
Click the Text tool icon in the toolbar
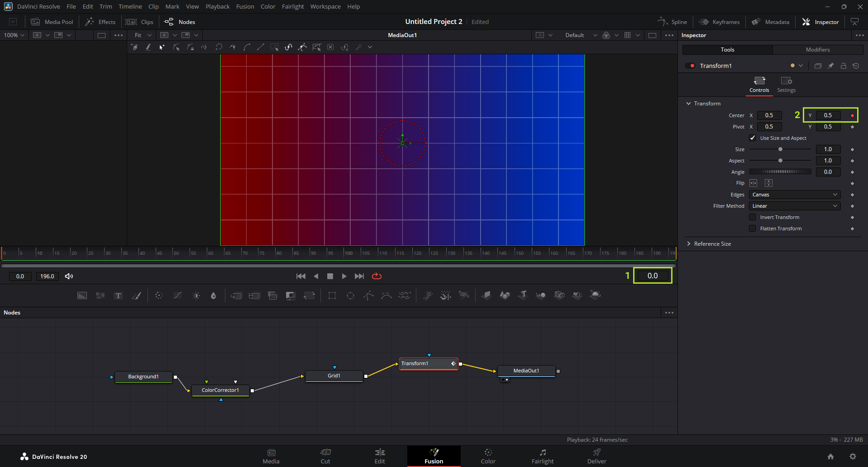pyautogui.click(x=118, y=295)
